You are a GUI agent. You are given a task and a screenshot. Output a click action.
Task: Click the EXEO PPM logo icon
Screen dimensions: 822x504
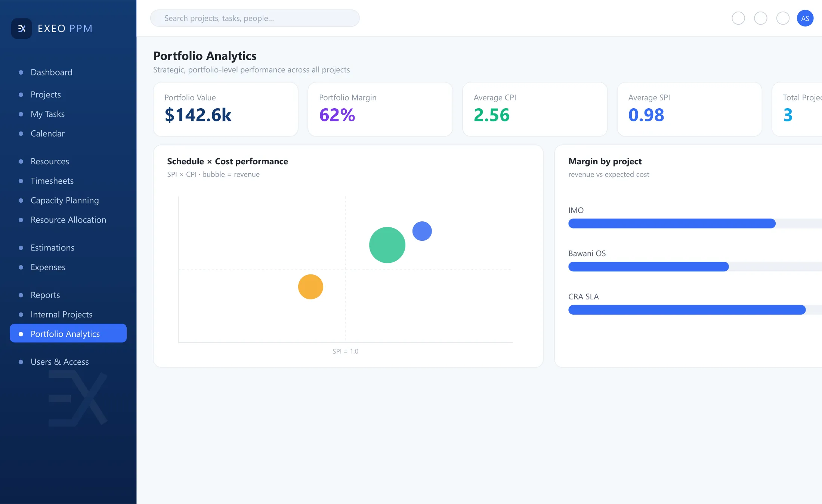[22, 28]
